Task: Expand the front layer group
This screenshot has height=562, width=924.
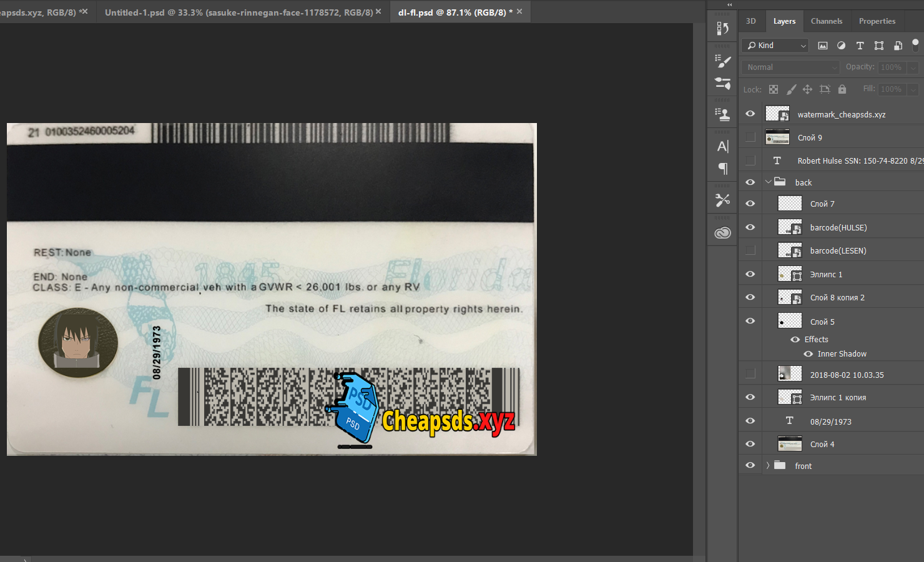Action: pyautogui.click(x=768, y=466)
